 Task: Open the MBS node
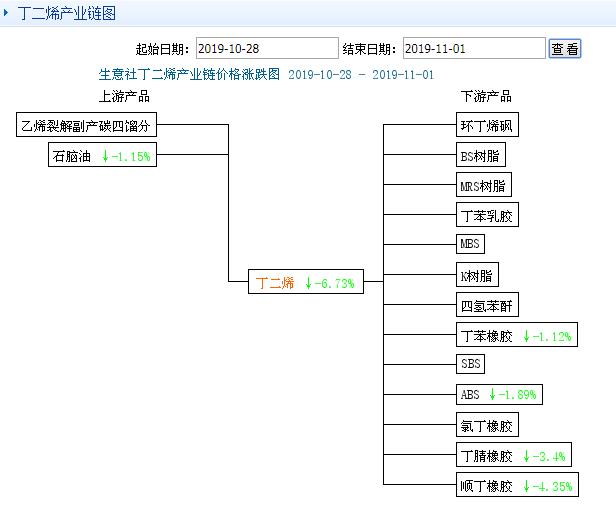pyautogui.click(x=470, y=244)
